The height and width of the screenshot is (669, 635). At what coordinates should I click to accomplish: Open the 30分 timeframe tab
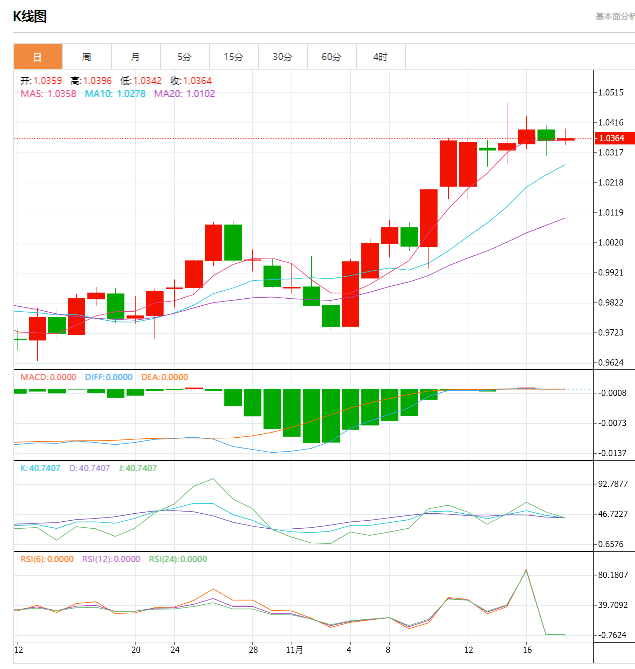[x=283, y=56]
